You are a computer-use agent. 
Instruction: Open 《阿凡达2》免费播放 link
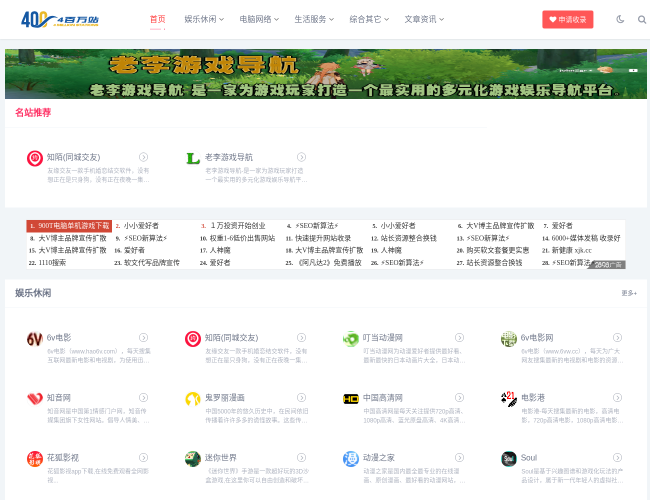[x=328, y=263]
